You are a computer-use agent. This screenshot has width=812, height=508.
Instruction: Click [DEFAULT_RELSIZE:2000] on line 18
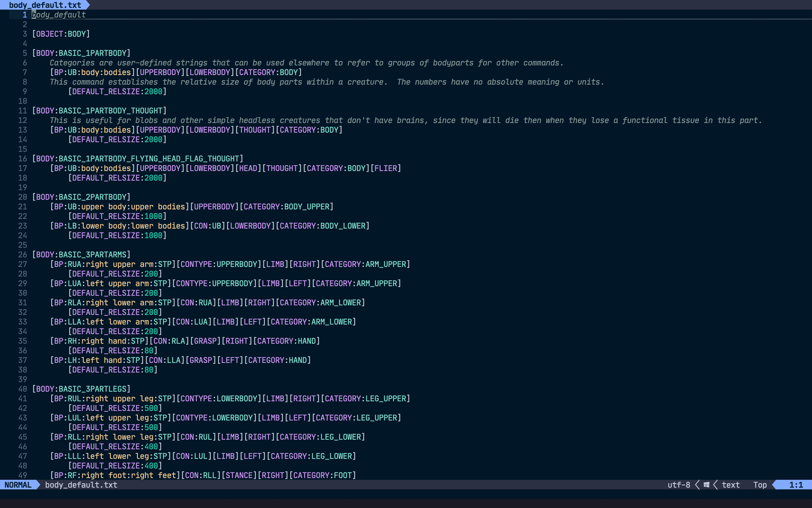(x=118, y=178)
